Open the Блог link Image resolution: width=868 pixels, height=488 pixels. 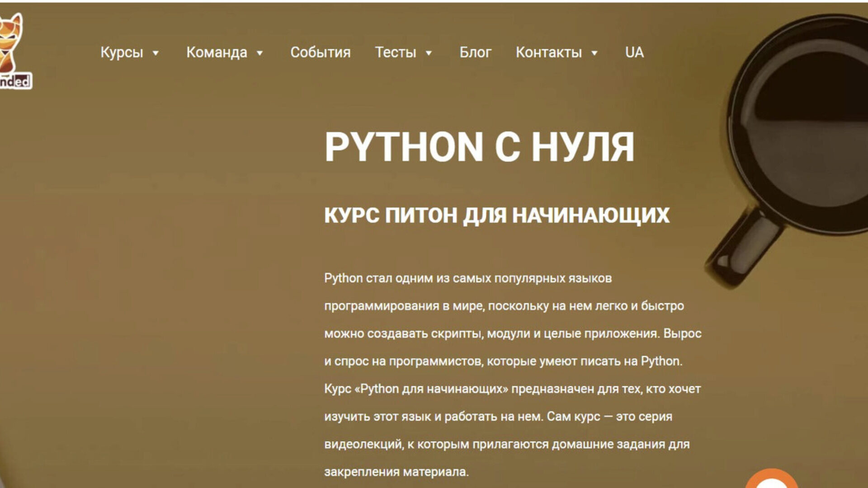coord(475,52)
